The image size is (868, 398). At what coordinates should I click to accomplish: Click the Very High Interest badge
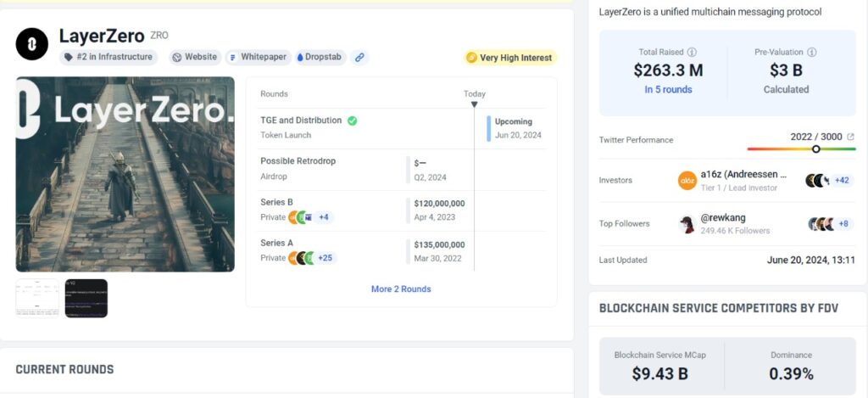point(509,58)
